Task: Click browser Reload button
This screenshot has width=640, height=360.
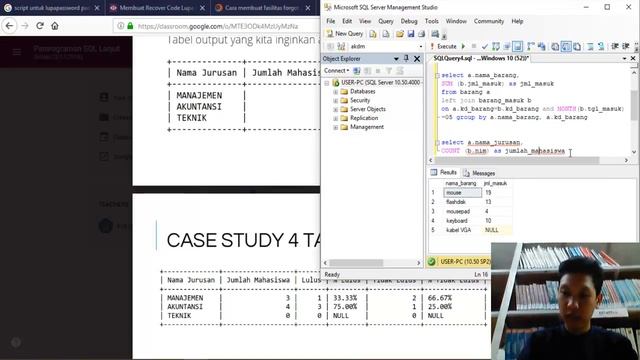Action: click(40, 26)
